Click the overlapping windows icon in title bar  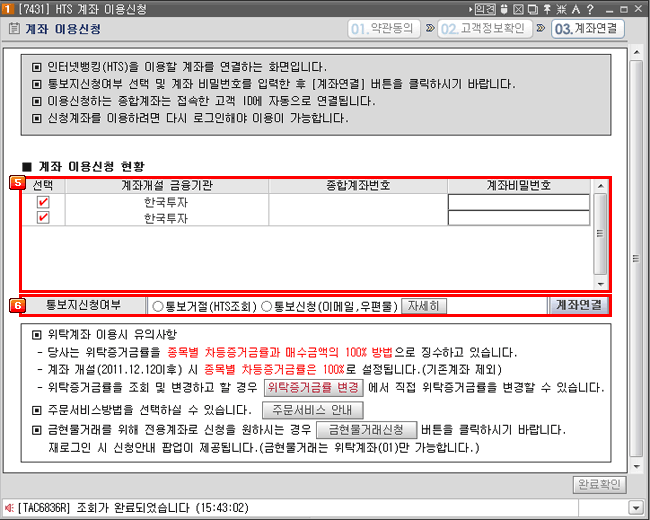coord(533,9)
